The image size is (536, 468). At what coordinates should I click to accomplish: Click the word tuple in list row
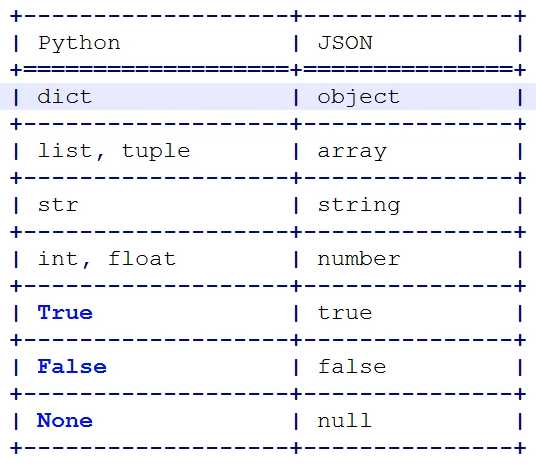click(156, 152)
